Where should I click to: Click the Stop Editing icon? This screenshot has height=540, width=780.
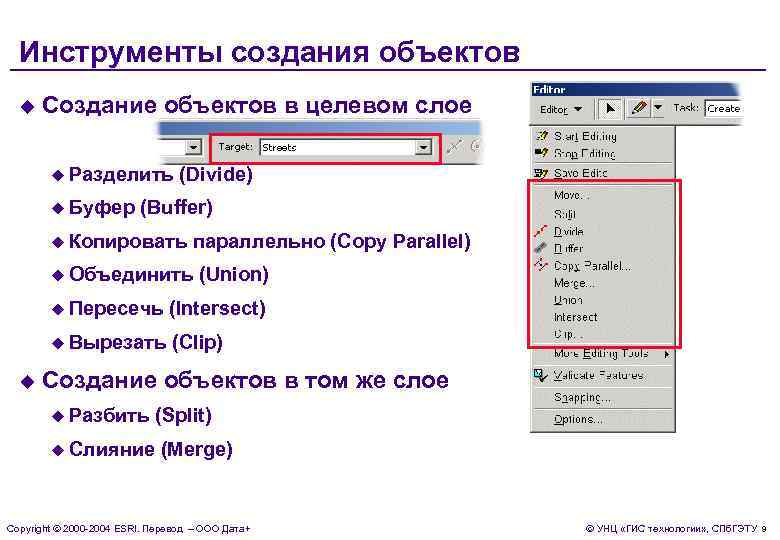pos(542,153)
